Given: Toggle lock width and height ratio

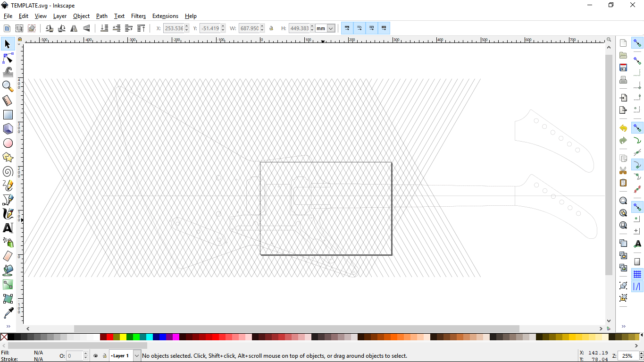Looking at the screenshot, I should tap(271, 28).
